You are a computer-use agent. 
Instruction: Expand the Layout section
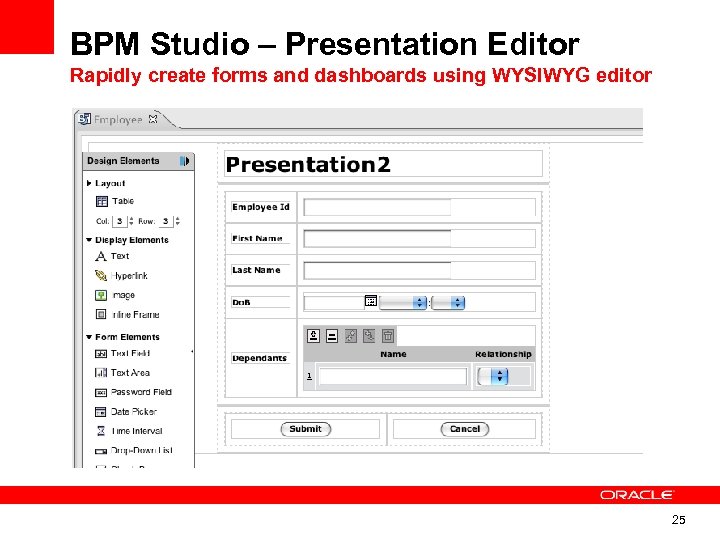click(x=89, y=183)
